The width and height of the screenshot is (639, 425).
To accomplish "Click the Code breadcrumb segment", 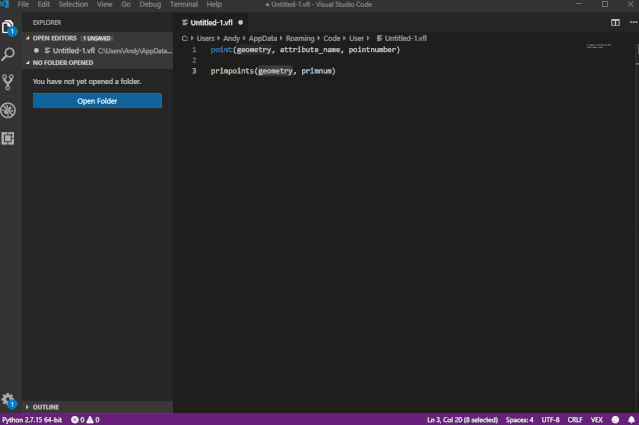I will pyautogui.click(x=332, y=38).
